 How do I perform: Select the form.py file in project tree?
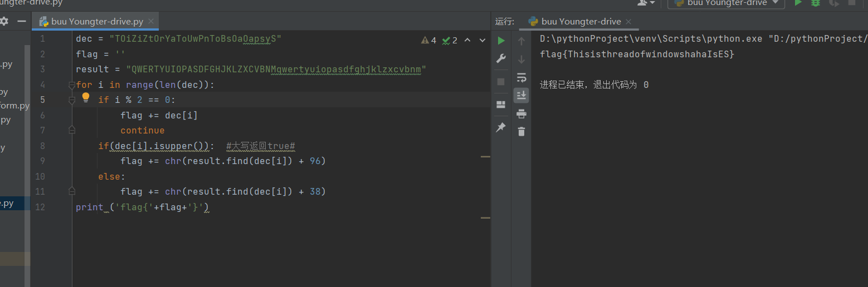14,106
